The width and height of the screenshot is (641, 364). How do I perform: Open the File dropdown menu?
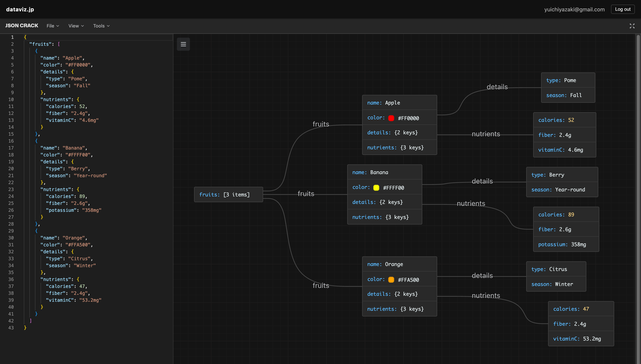pyautogui.click(x=53, y=26)
